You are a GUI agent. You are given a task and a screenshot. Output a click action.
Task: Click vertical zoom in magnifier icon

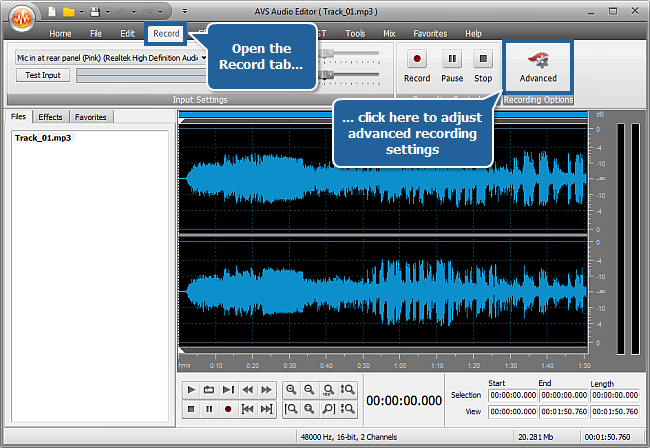(x=347, y=390)
